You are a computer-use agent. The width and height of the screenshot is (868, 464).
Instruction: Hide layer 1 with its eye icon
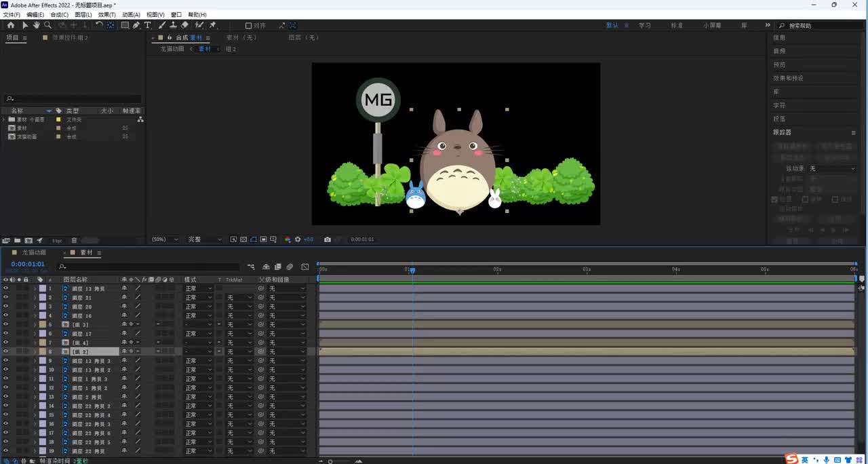pyautogui.click(x=5, y=288)
